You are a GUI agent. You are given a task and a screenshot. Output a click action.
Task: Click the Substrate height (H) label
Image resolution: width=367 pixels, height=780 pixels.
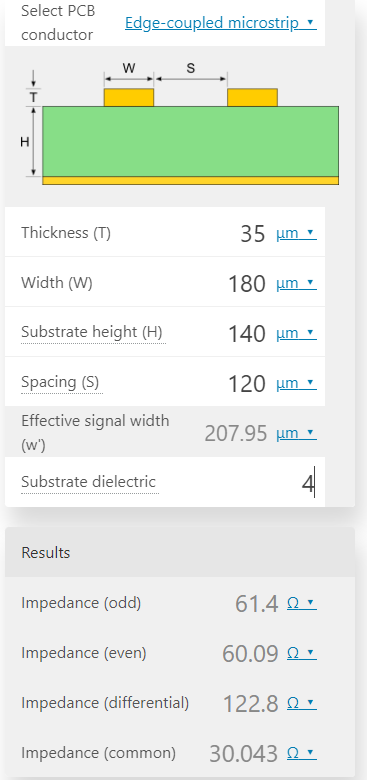(x=92, y=332)
